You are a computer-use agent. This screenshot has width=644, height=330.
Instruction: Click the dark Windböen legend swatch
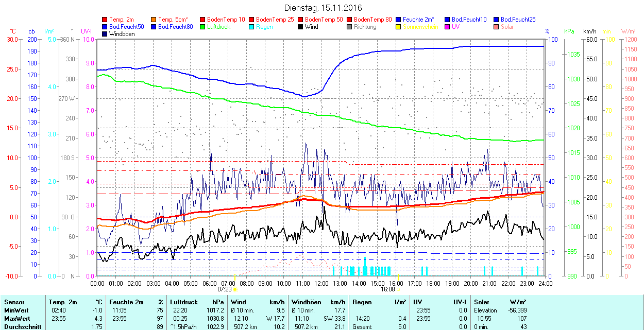[x=105, y=34]
